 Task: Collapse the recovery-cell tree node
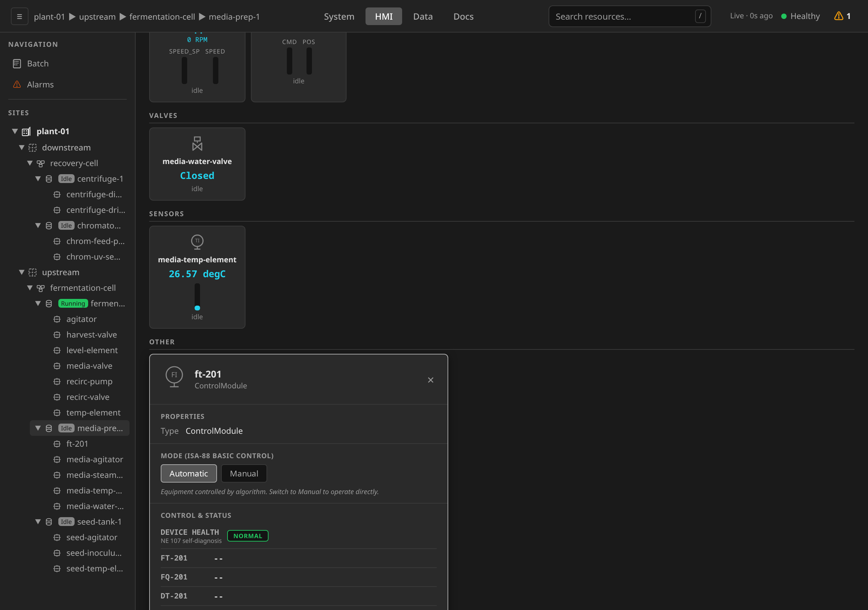(29, 163)
